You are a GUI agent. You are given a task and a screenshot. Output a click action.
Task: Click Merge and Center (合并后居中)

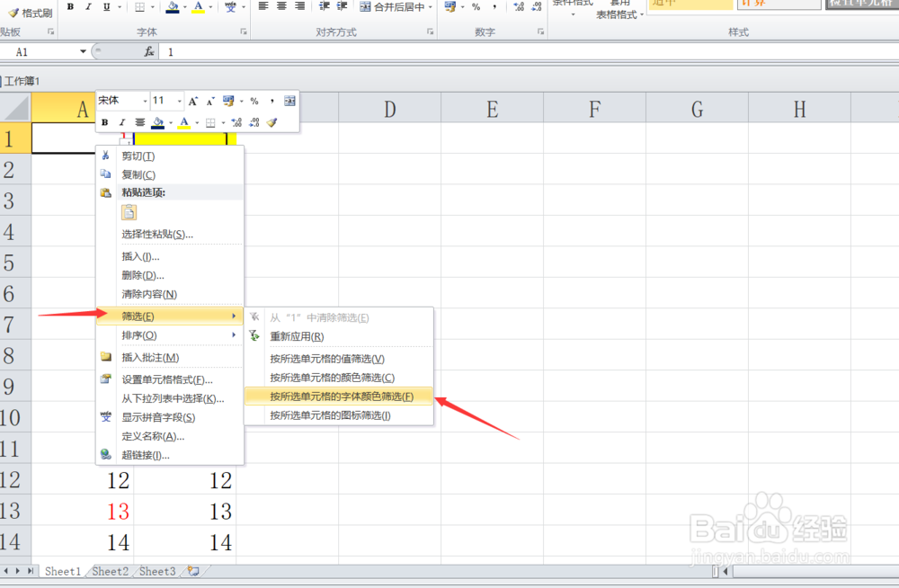coord(392,7)
